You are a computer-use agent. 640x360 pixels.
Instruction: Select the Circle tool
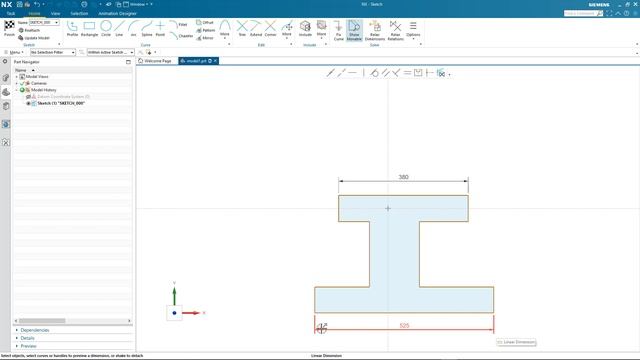click(106, 29)
